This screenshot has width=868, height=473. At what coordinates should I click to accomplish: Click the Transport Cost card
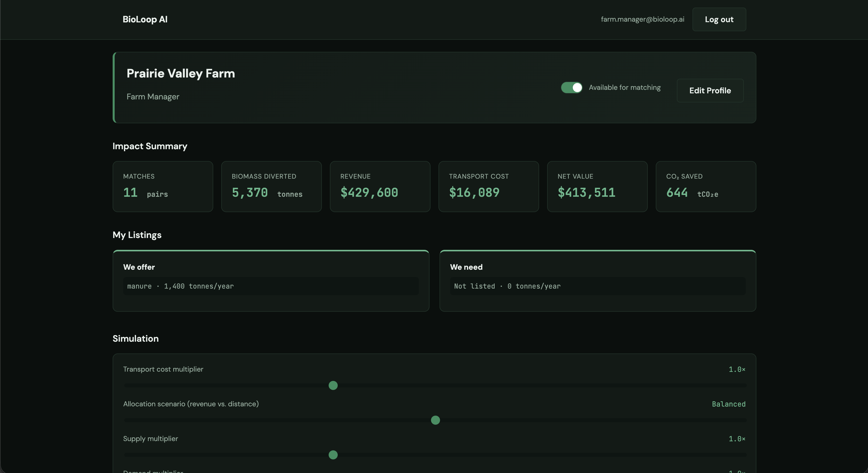click(x=488, y=186)
